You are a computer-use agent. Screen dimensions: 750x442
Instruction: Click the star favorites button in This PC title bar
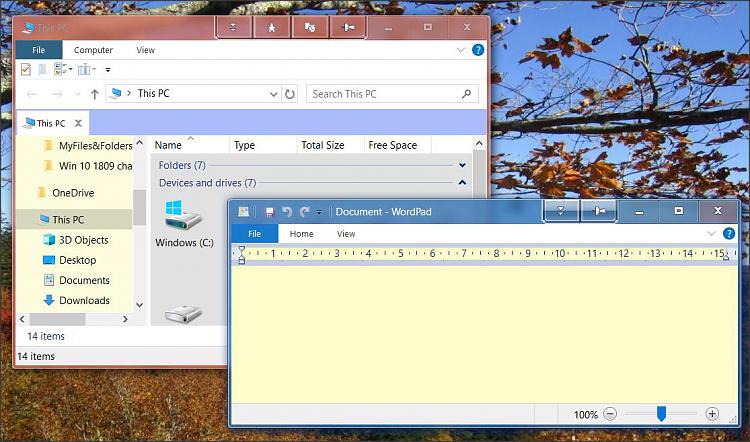[x=272, y=27]
